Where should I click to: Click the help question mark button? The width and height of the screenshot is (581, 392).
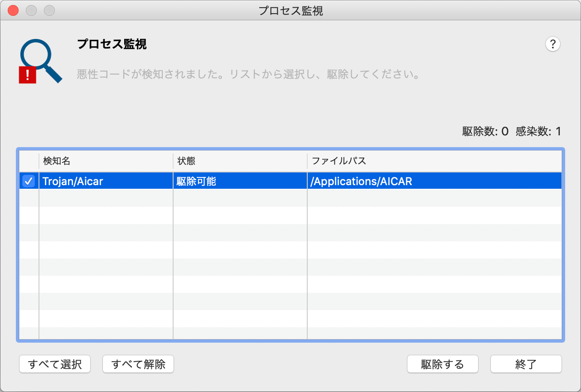click(x=552, y=44)
